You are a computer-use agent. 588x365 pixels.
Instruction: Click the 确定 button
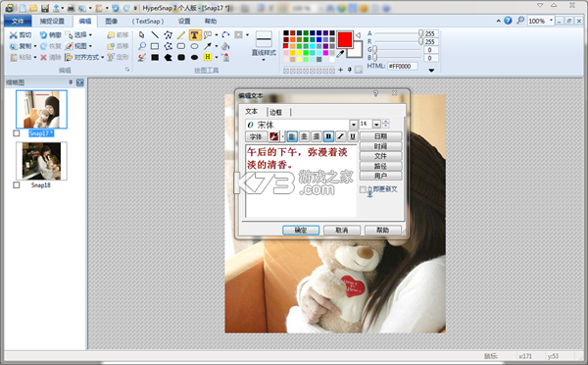301,231
